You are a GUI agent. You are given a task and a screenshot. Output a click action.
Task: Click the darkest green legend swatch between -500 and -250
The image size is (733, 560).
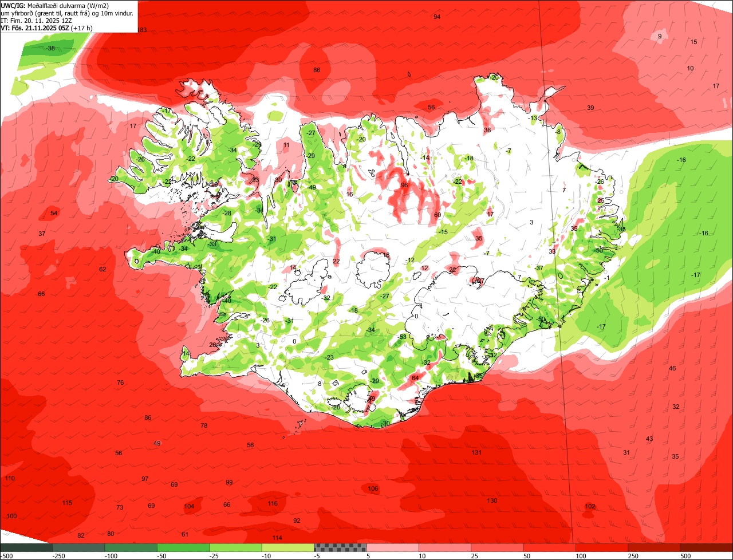point(26,547)
